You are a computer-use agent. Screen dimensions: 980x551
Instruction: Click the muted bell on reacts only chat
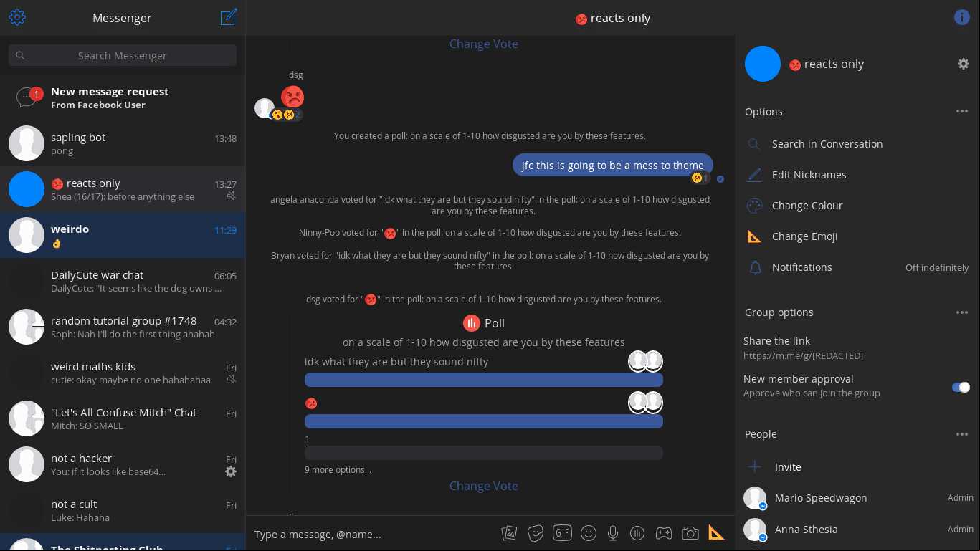point(232,196)
